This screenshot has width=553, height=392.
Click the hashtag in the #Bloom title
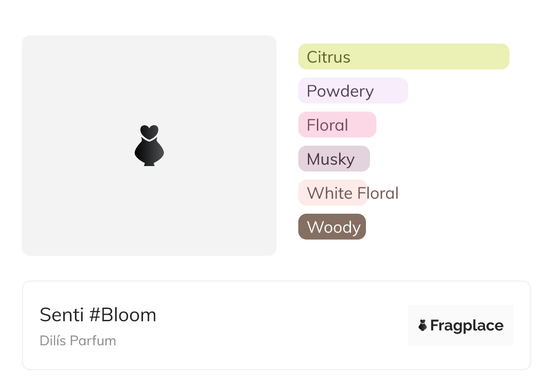tap(94, 315)
